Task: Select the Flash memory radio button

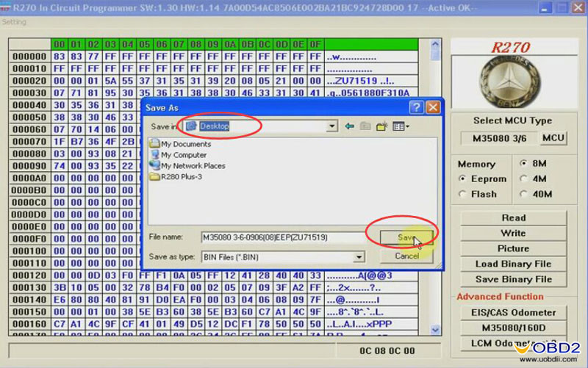Action: (478, 194)
